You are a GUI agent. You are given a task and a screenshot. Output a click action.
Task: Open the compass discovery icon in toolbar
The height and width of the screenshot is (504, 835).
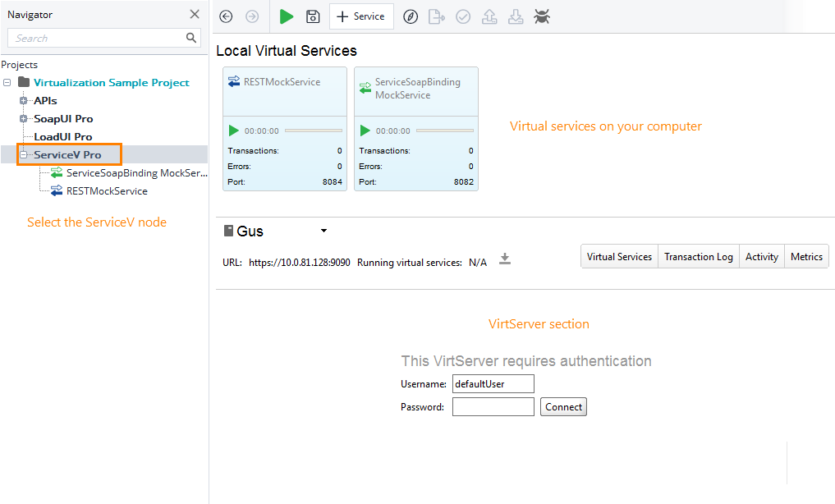click(410, 17)
